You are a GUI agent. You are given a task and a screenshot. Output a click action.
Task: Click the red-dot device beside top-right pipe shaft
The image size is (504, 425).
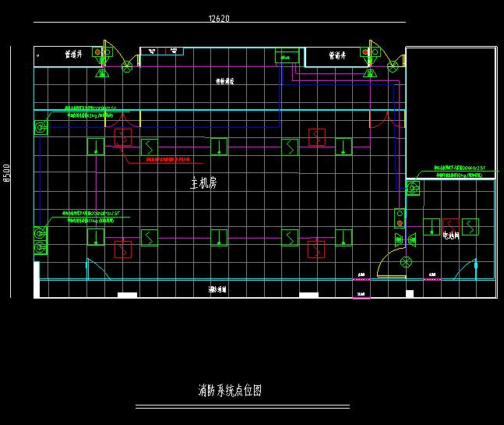[364, 53]
